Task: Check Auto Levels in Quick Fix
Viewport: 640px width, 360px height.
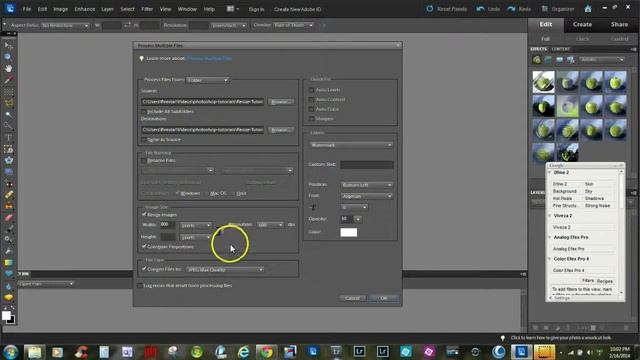Action: tap(311, 90)
